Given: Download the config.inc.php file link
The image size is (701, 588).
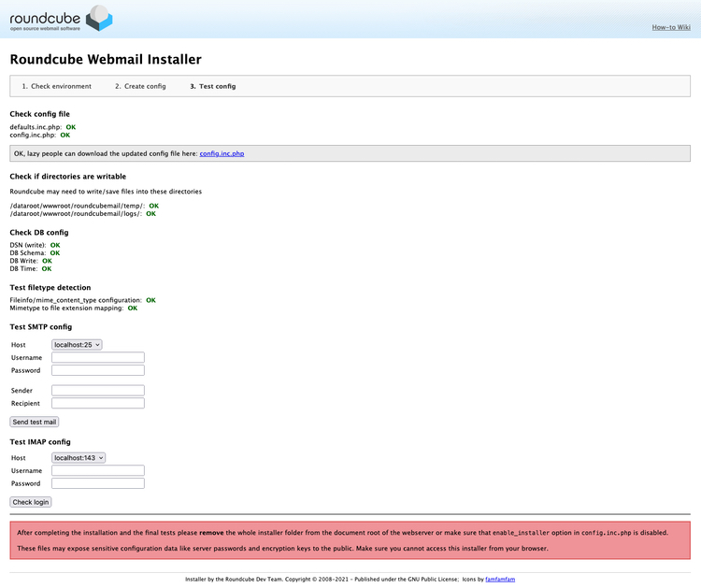Looking at the screenshot, I should pyautogui.click(x=222, y=153).
